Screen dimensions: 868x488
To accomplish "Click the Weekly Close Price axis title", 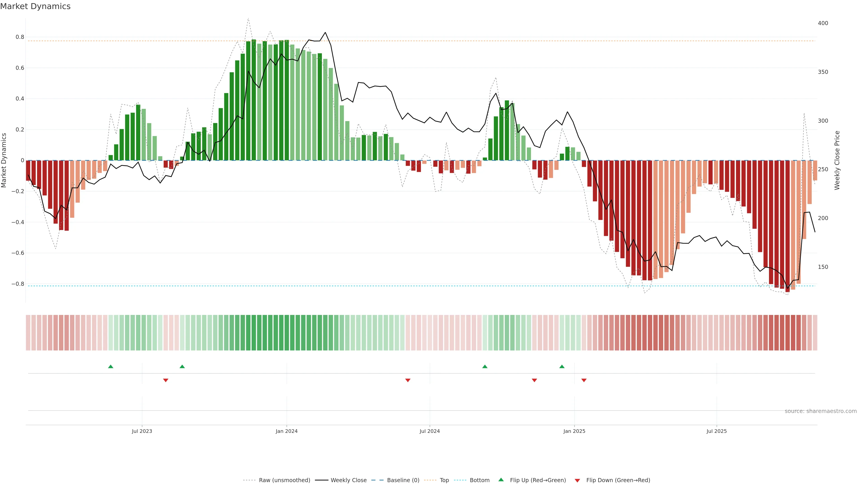I will click(837, 160).
